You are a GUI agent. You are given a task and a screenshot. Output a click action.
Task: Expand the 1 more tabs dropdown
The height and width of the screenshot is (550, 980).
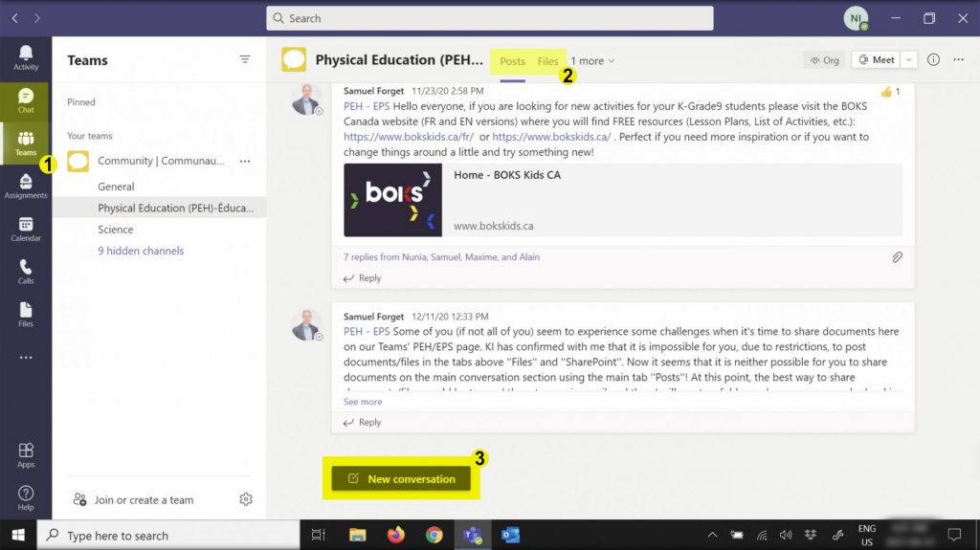pos(592,60)
